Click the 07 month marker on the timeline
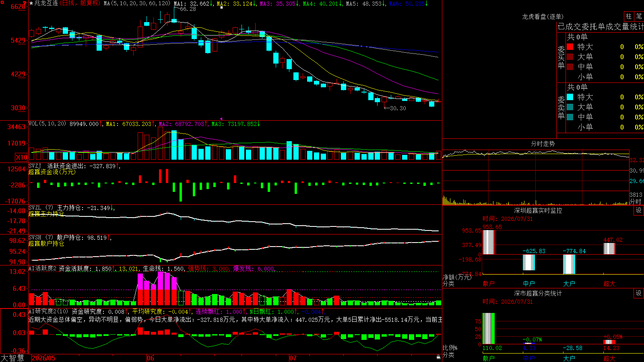This screenshot has height=362, width=644. [x=293, y=358]
